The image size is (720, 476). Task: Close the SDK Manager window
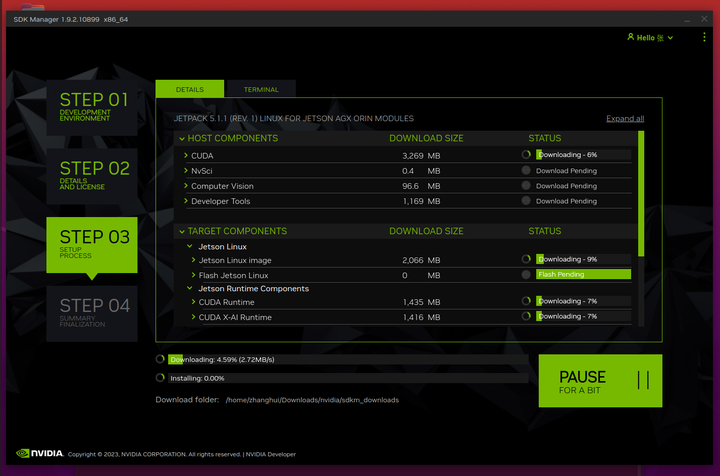[704, 19]
